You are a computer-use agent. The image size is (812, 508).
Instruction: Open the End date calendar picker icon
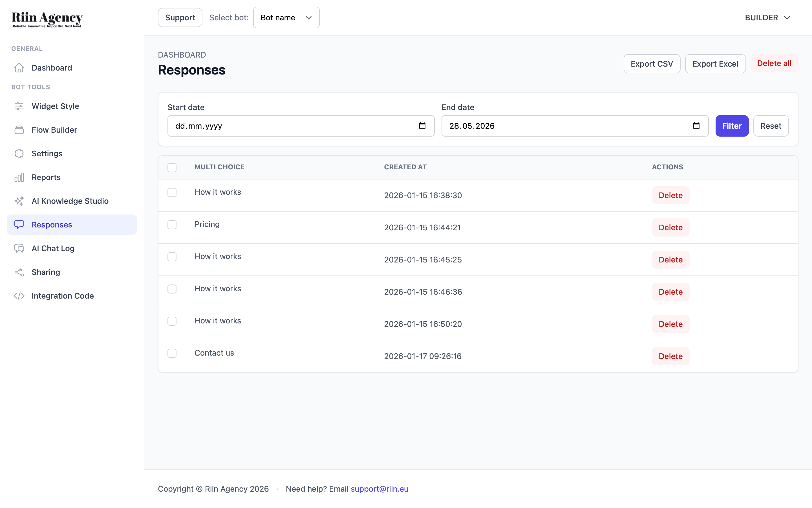click(696, 126)
